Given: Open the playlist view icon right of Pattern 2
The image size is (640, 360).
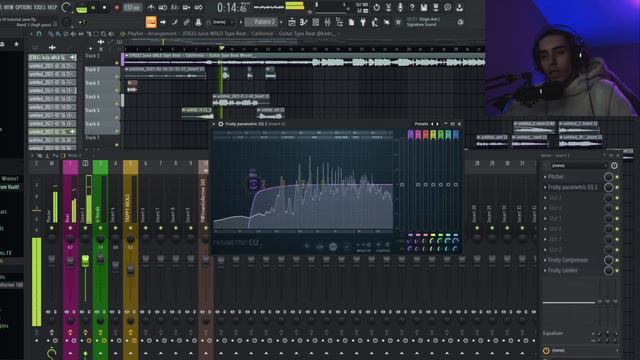Looking at the screenshot, I should [x=292, y=22].
